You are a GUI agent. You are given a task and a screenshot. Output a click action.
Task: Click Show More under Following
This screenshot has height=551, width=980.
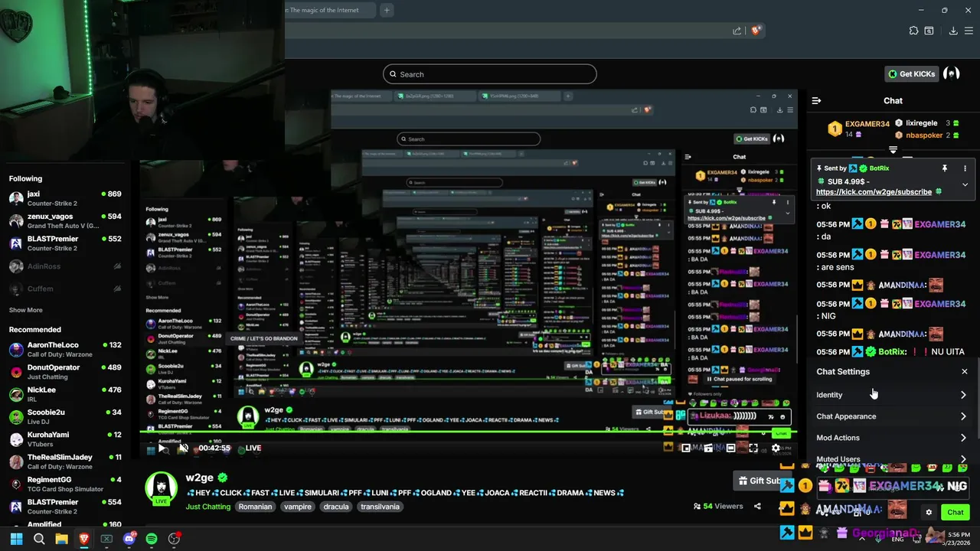[x=26, y=310]
